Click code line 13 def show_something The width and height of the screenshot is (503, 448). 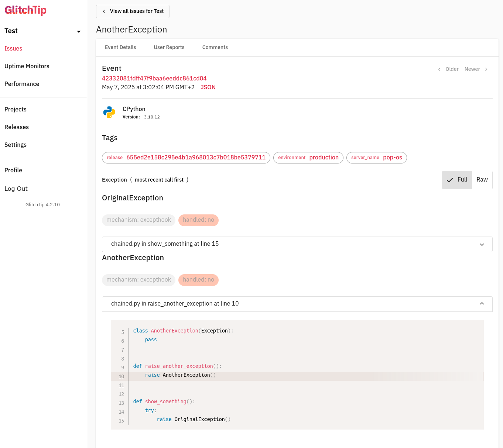tap(164, 402)
